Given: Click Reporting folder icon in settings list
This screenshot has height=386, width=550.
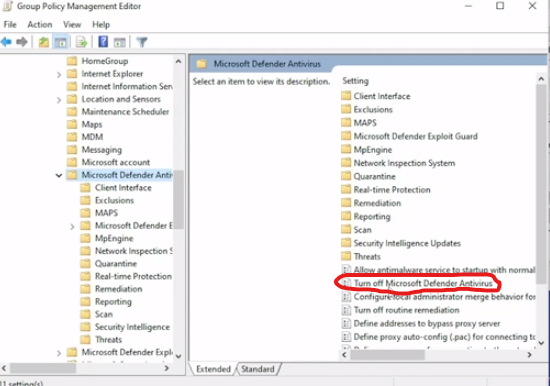Looking at the screenshot, I should pyautogui.click(x=346, y=216).
